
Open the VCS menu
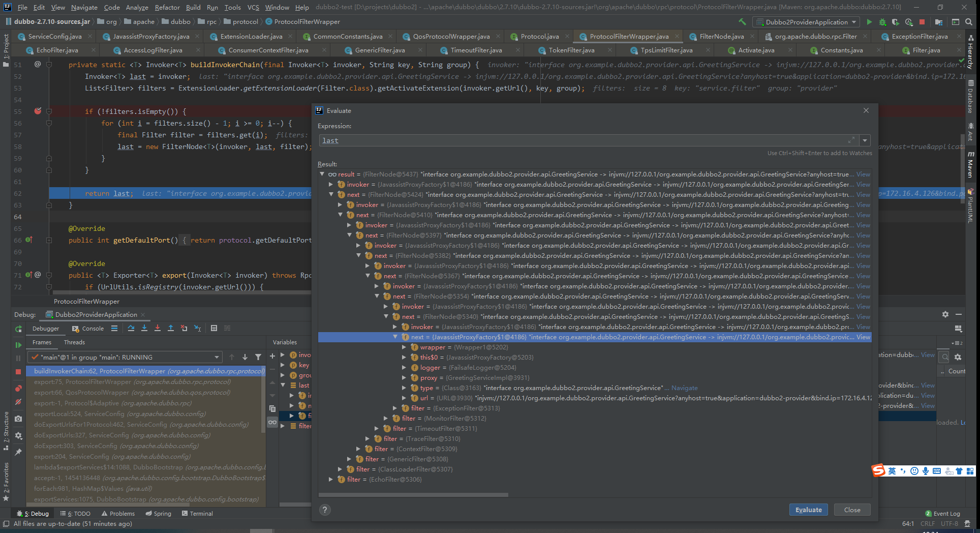[253, 7]
